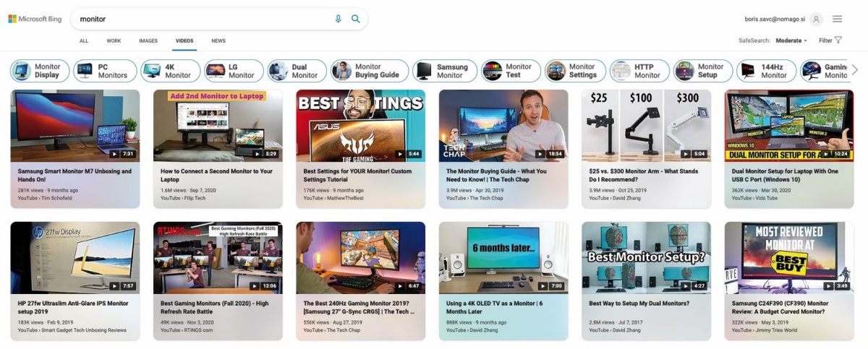Open Samsung Smart Monitor M7 Unboxing video title
Screen dimensions: 868x349
75,175
